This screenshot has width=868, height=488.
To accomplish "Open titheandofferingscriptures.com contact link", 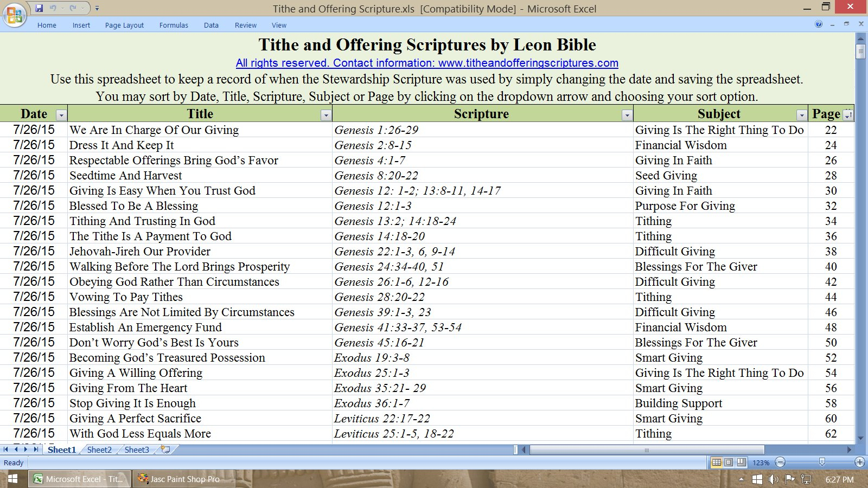I will (427, 63).
